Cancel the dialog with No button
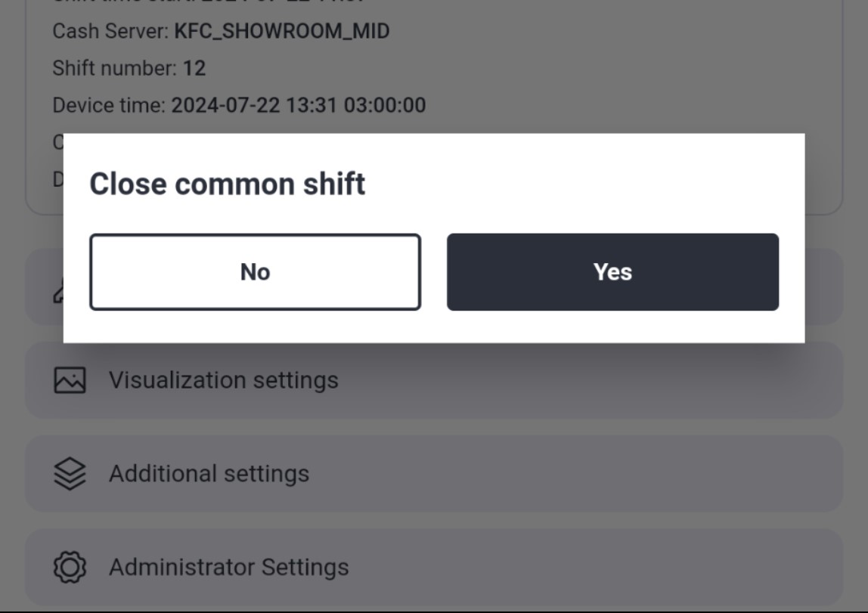Image resolution: width=868 pixels, height=613 pixels. click(256, 271)
